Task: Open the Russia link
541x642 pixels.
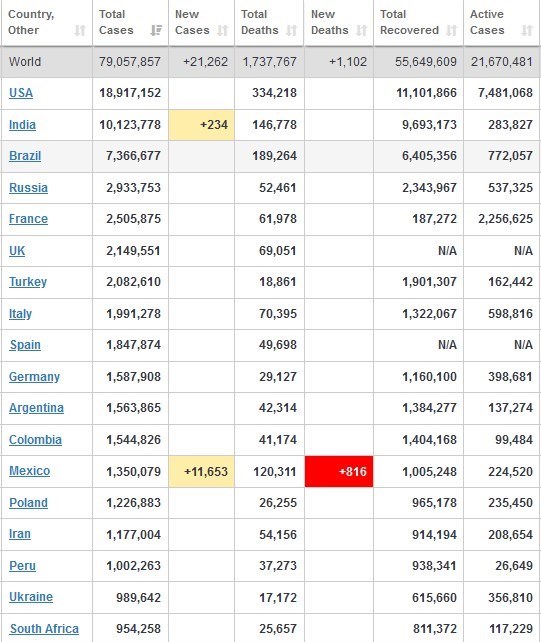Action: (28, 188)
